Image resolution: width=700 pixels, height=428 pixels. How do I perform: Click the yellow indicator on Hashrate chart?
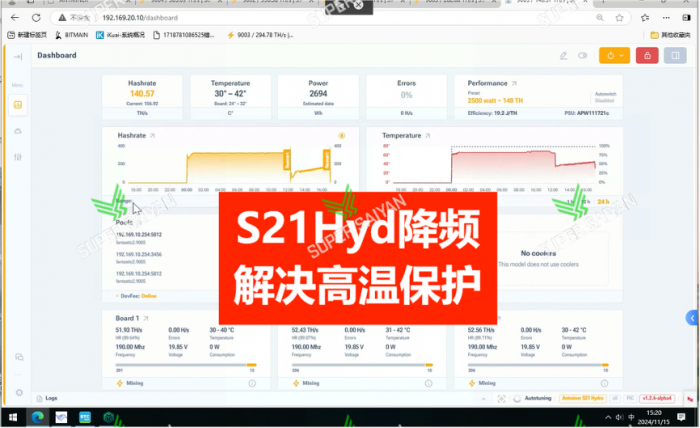(x=342, y=136)
